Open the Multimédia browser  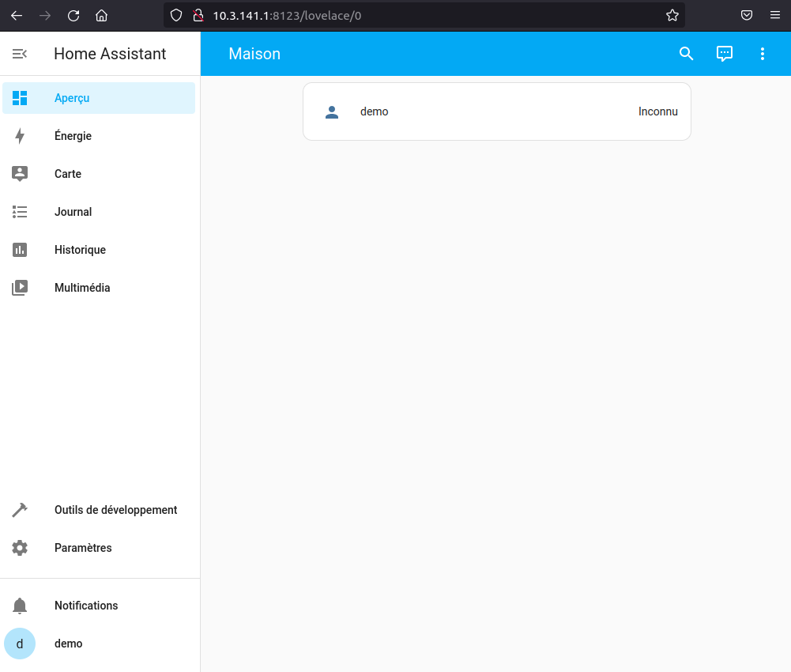coord(81,287)
